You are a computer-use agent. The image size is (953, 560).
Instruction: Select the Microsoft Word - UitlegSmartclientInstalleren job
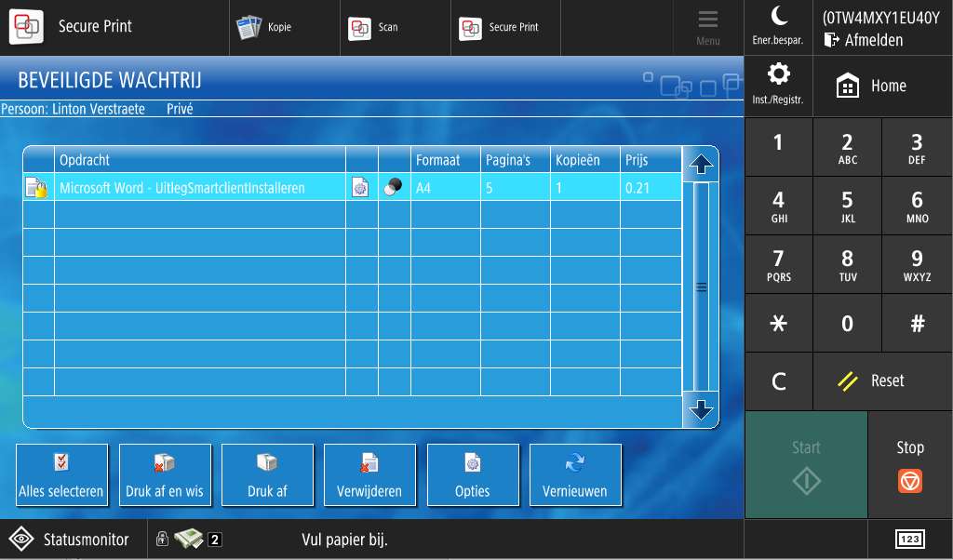(x=353, y=188)
